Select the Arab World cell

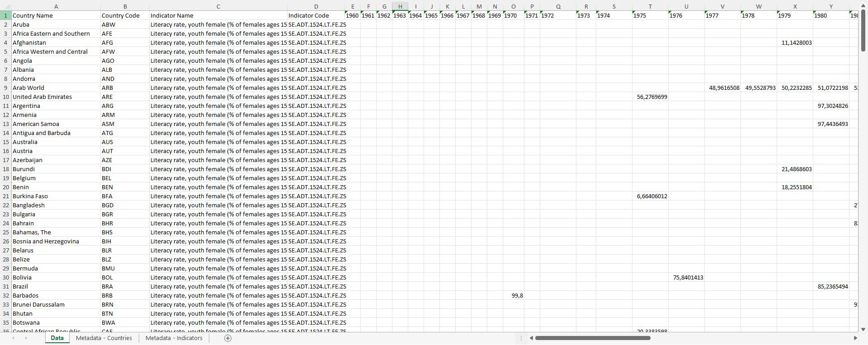[x=56, y=88]
